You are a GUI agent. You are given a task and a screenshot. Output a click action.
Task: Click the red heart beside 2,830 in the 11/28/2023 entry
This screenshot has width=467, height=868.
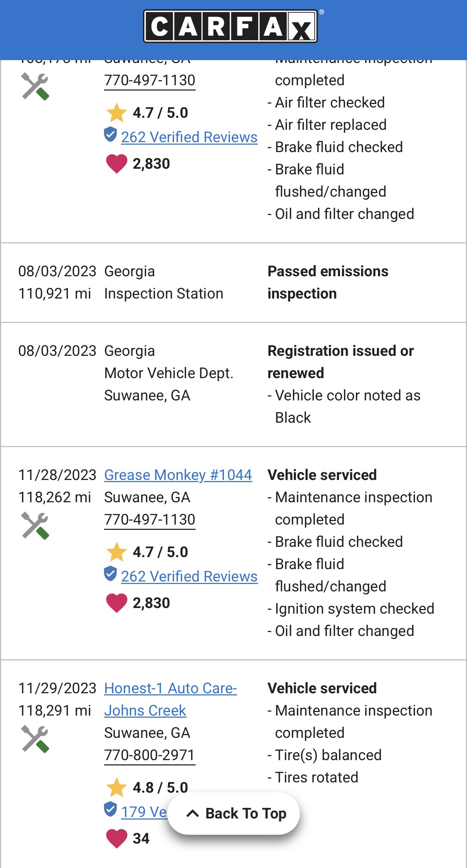coord(116,603)
